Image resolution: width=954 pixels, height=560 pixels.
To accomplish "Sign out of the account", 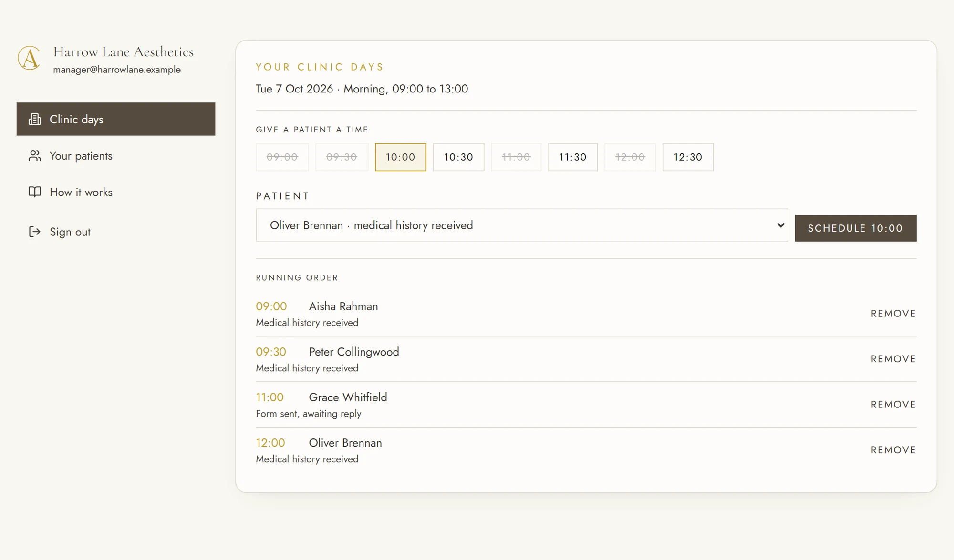I will (116, 232).
